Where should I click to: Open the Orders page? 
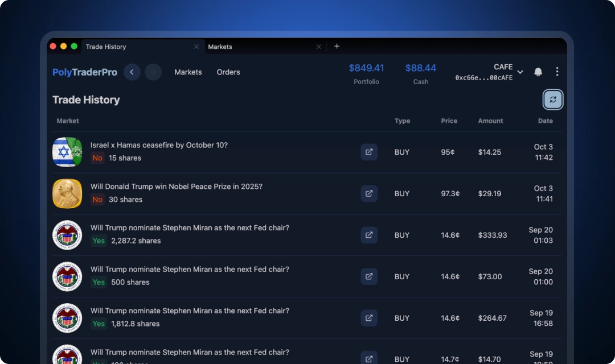tap(228, 72)
